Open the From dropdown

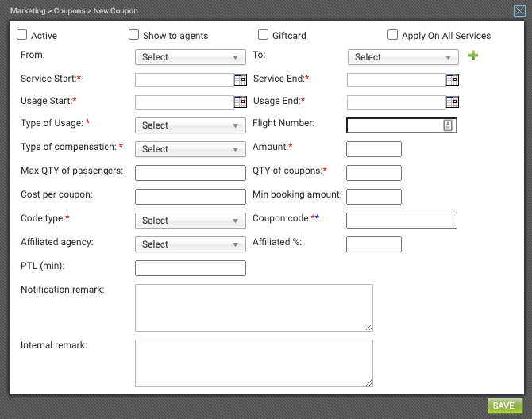coord(191,57)
